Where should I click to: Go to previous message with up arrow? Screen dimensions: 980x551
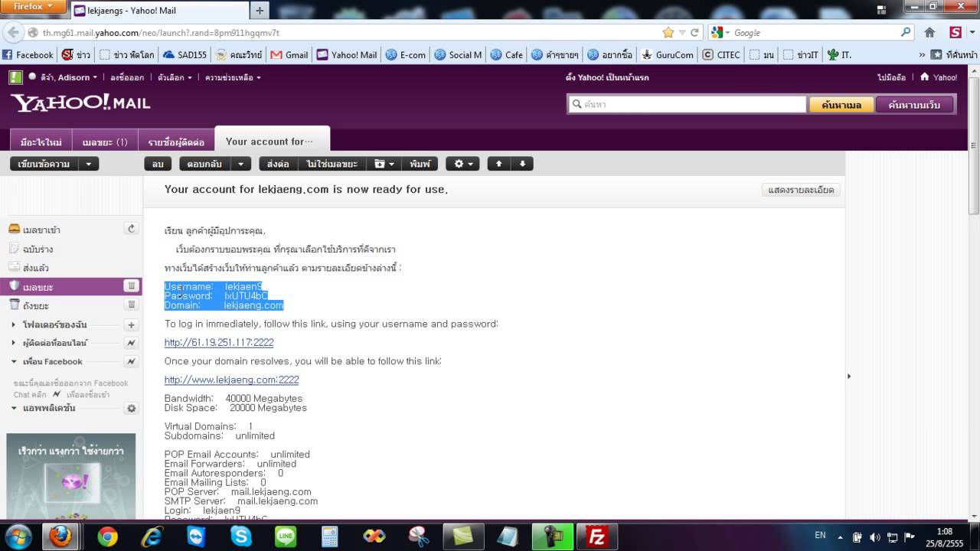(x=498, y=164)
